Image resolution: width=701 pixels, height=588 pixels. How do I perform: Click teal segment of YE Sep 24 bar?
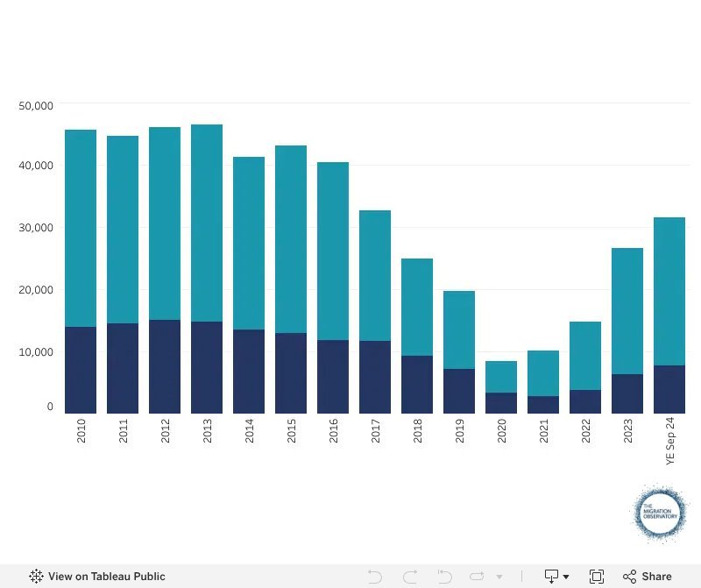coord(669,292)
